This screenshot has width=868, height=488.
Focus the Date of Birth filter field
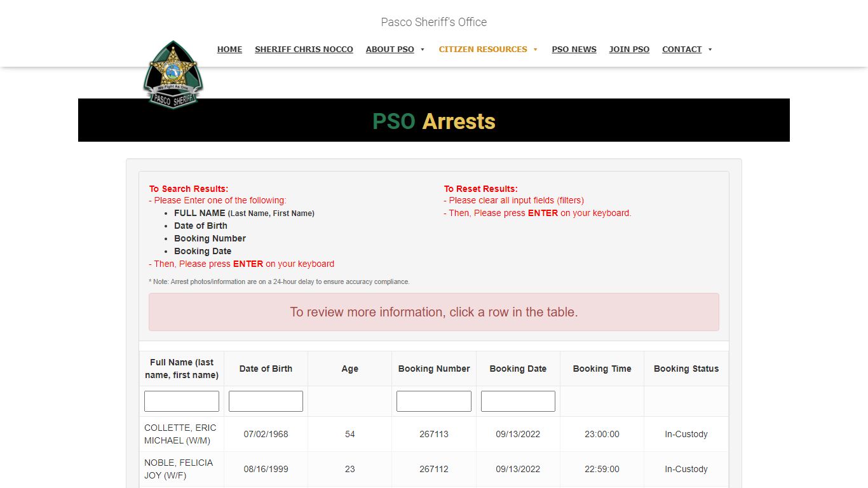266,401
